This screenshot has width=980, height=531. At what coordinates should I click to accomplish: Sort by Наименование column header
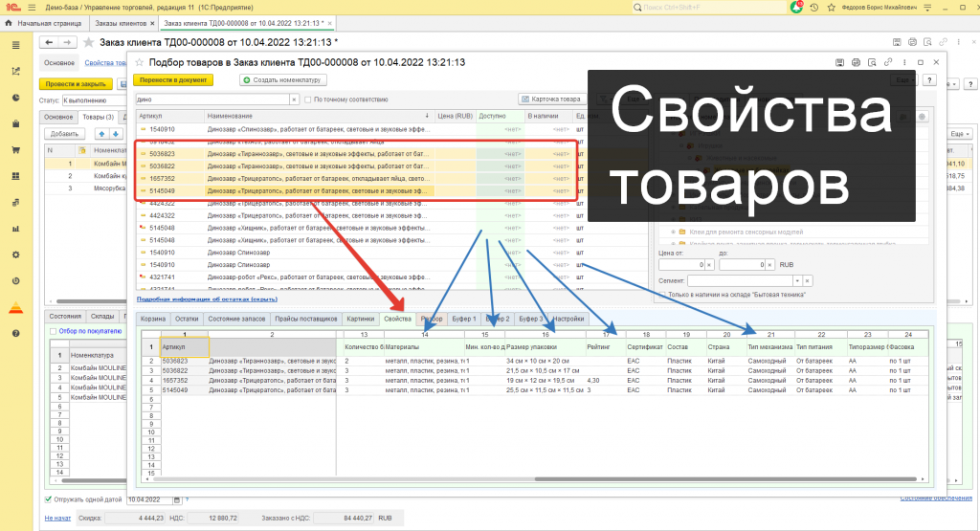coord(318,116)
